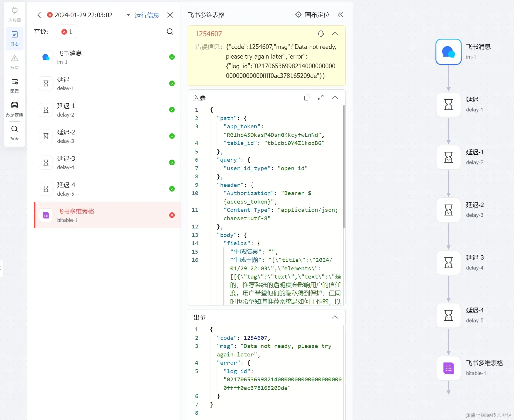514x420 pixels.
Task: Click the hourglass icon of delay-4 log row
Action: click(46, 163)
